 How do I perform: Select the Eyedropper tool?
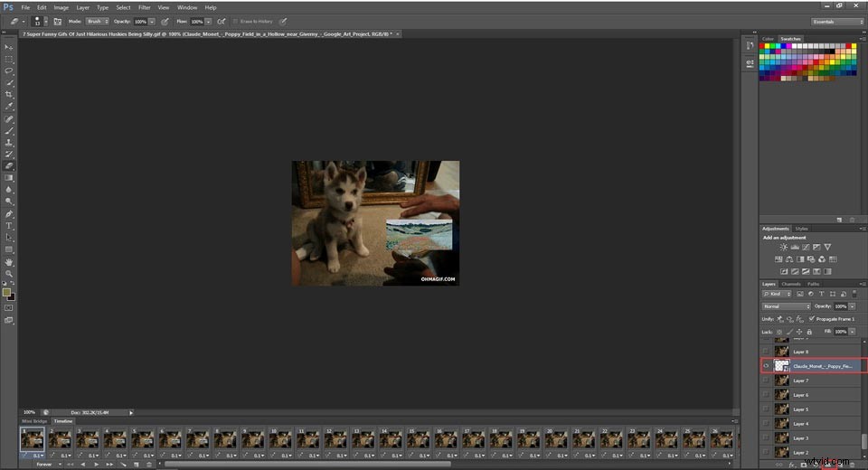coord(9,107)
